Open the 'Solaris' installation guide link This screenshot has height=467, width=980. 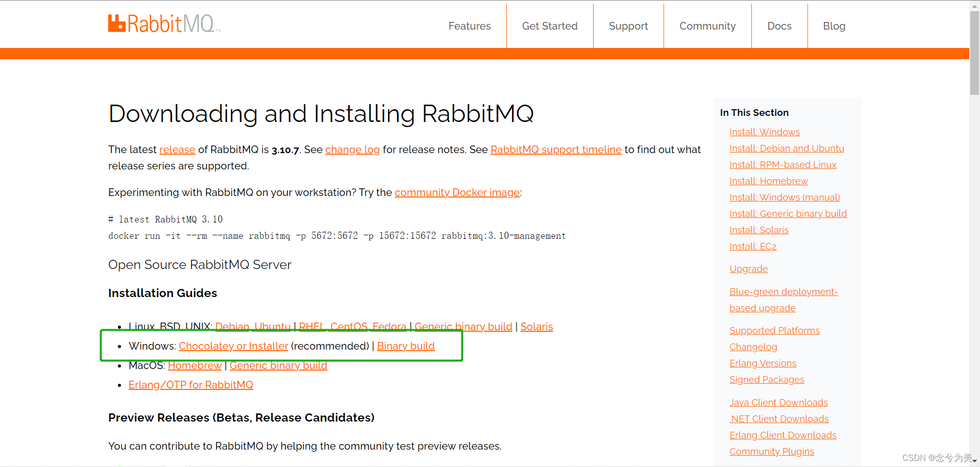point(536,327)
